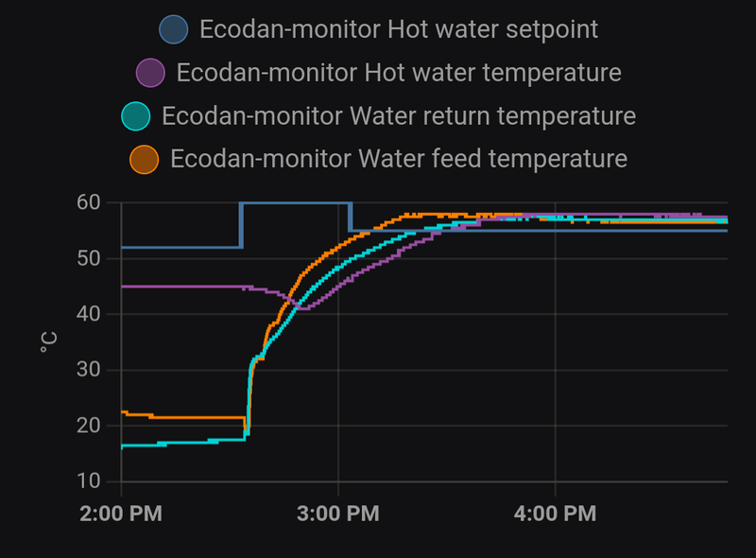Screen dimensions: 756x558
Task: Click the blue Hot water setpoint legend circle
Action: point(174,29)
